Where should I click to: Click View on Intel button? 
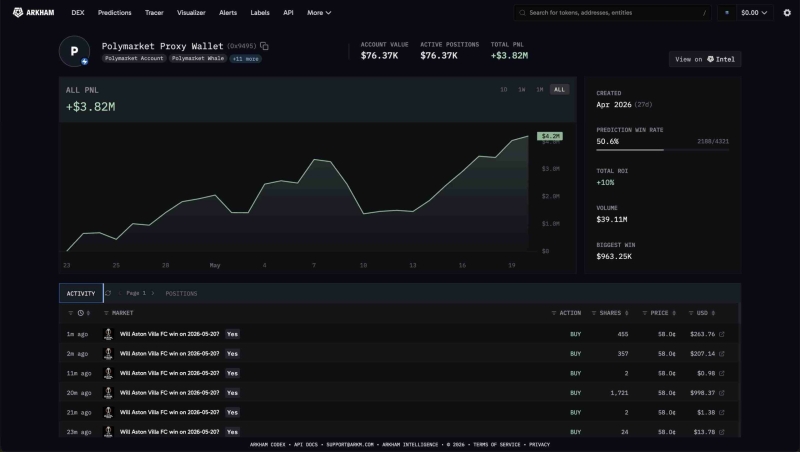pyautogui.click(x=705, y=59)
